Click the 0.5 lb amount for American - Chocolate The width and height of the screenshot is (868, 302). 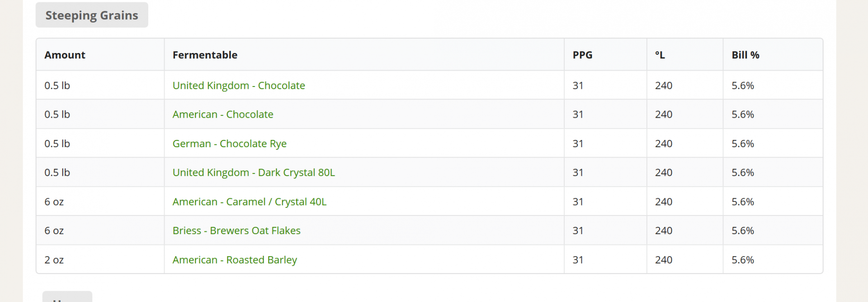click(x=57, y=115)
